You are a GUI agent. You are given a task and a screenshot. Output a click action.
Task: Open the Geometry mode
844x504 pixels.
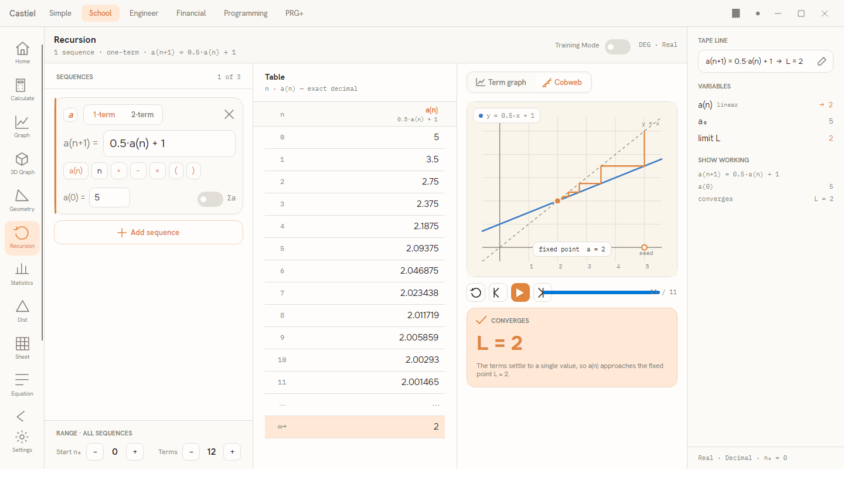(x=22, y=200)
